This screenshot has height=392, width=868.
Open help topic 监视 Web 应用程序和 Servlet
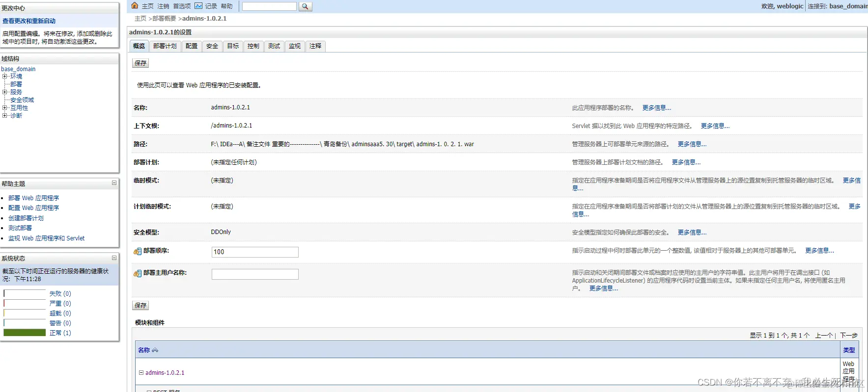pyautogui.click(x=46, y=238)
